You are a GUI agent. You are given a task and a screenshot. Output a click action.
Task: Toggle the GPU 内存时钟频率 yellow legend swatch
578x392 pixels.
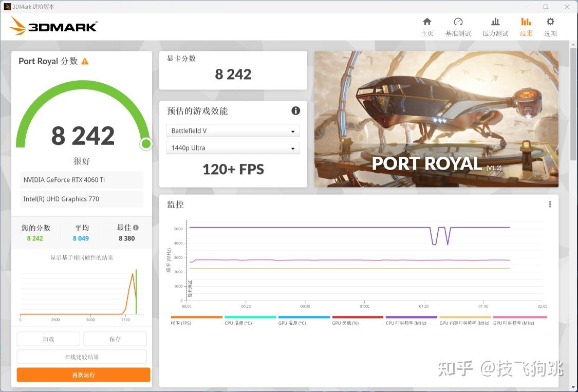point(465,317)
